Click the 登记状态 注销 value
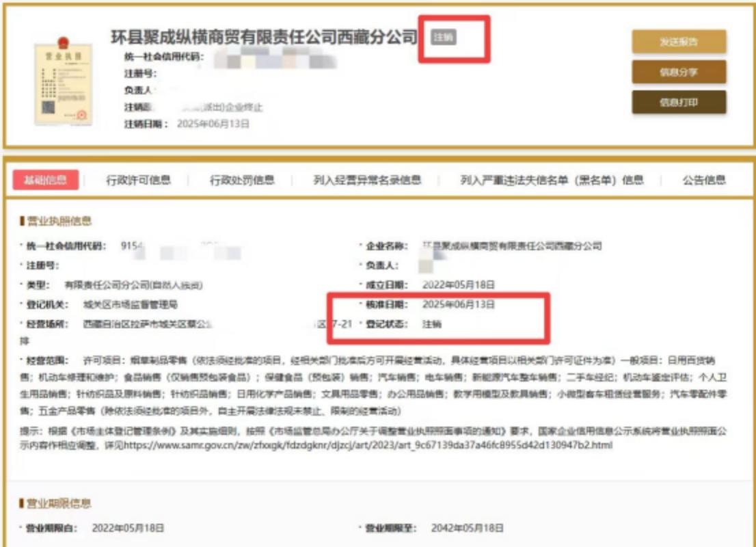 click(x=432, y=324)
